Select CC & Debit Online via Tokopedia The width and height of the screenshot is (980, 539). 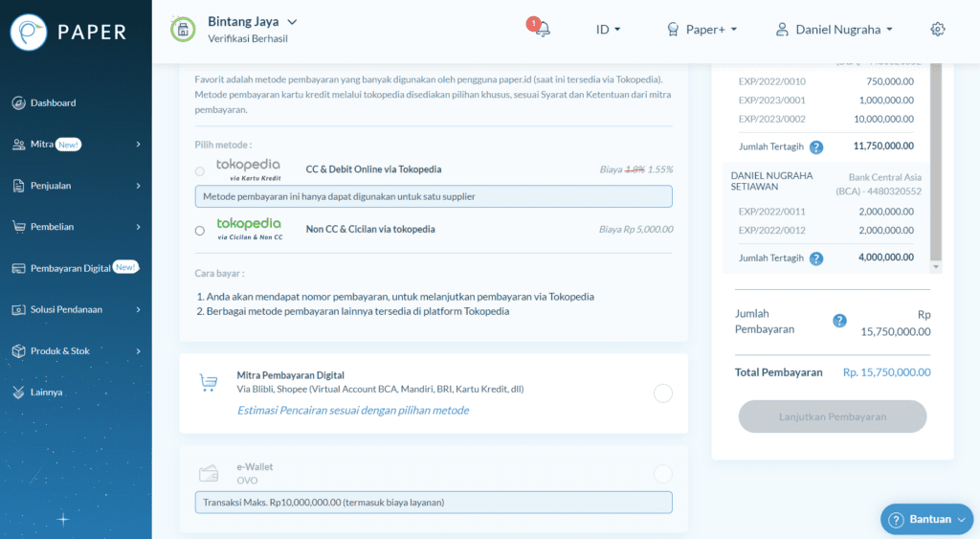199,170
